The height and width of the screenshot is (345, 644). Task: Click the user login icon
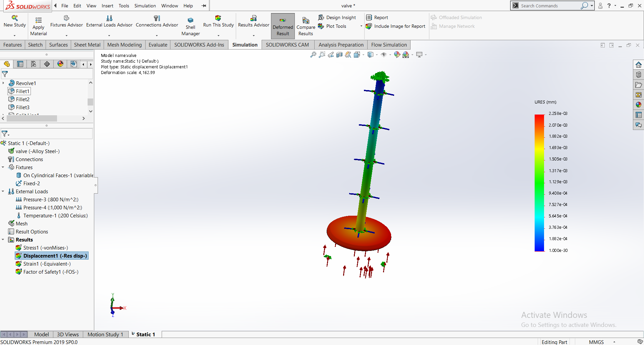tap(600, 6)
